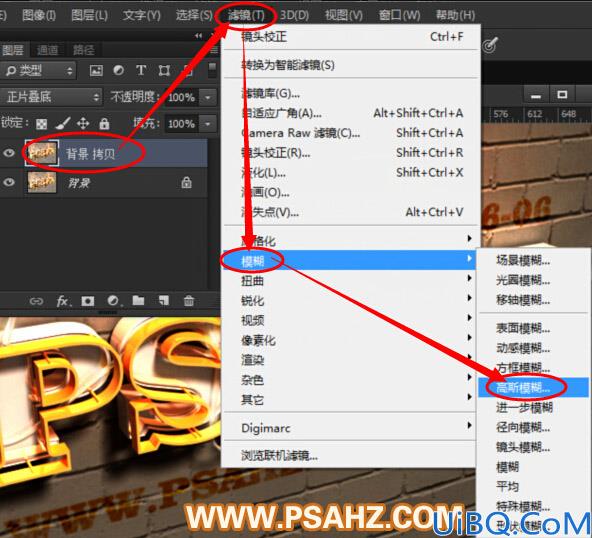Collapse panel double-arrow icon
592x538 pixels.
point(199,36)
